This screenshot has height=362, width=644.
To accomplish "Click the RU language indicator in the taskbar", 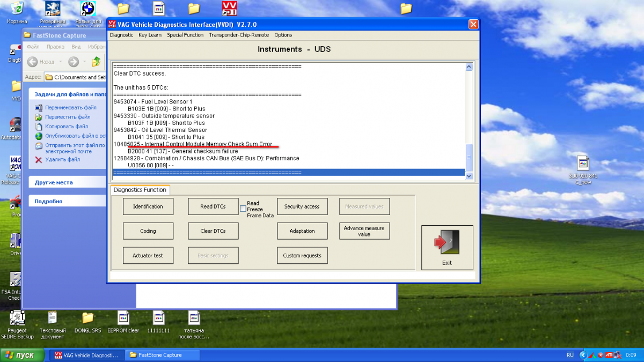I will [x=570, y=355].
